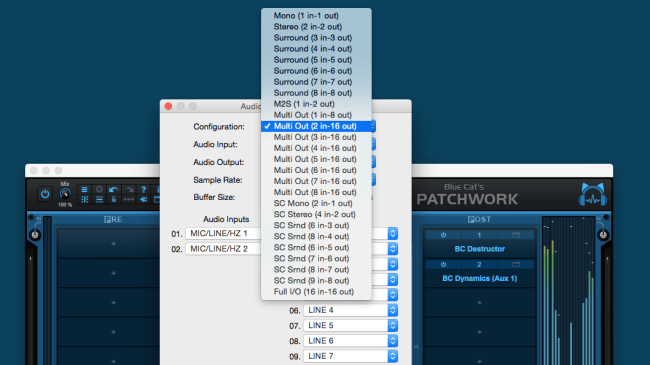Select checked Multi Out (2 in-16 out)
650x365 pixels.
316,126
